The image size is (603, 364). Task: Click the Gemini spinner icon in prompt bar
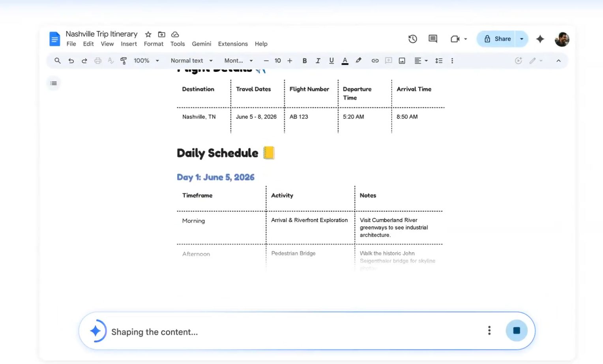[x=96, y=331]
